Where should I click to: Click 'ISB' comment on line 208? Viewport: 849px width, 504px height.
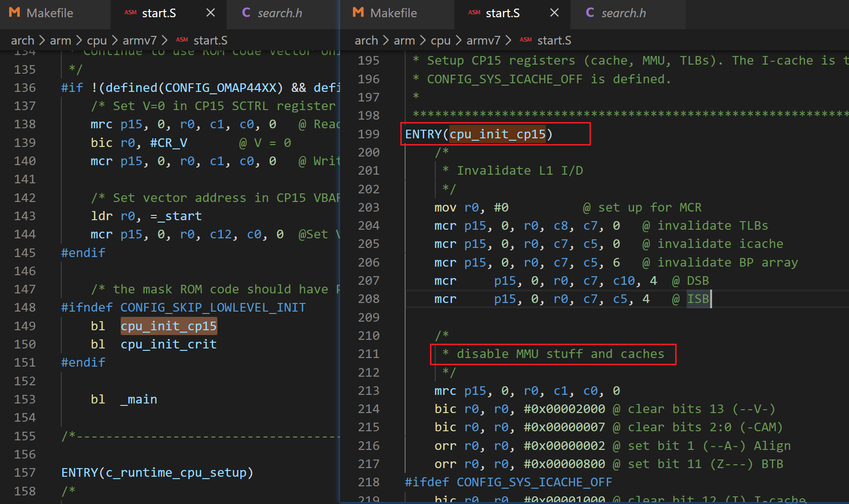(x=698, y=299)
